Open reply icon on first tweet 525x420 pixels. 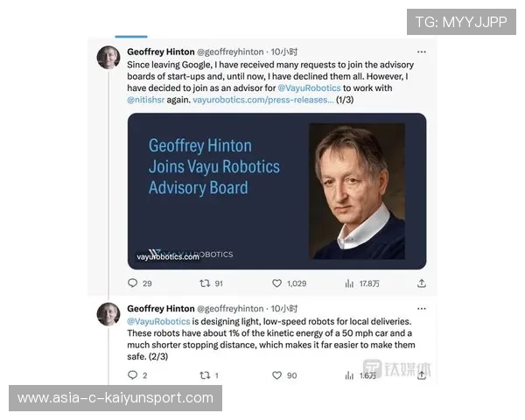click(133, 283)
